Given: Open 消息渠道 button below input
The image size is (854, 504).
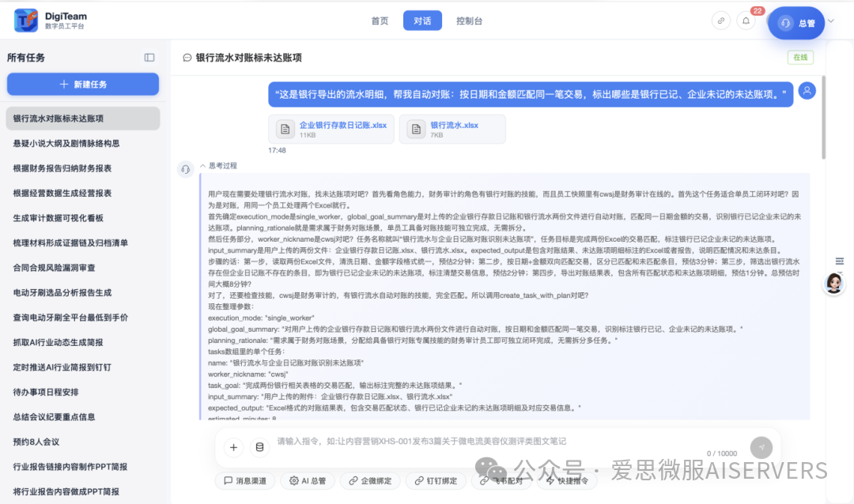Looking at the screenshot, I should (246, 480).
